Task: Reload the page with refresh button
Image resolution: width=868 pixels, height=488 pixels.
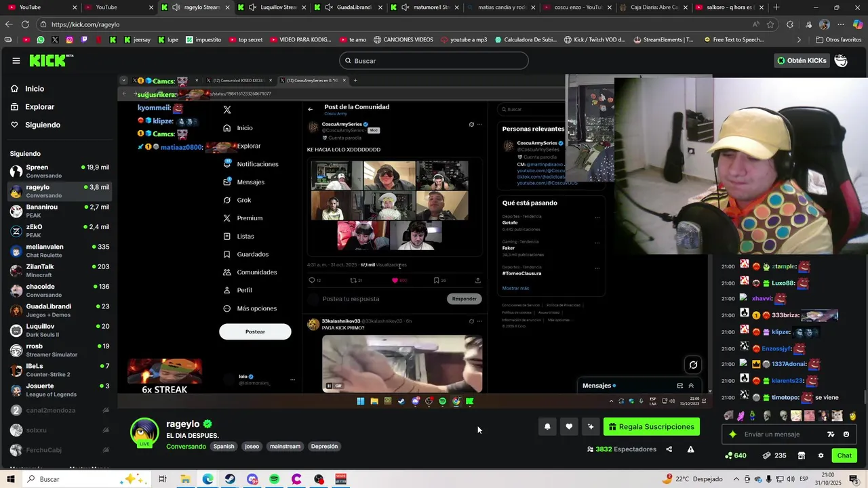Action: pyautogui.click(x=24, y=24)
